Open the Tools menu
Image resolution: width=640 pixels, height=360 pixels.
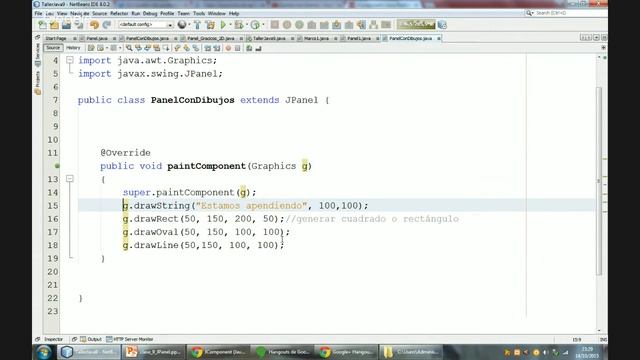[x=199, y=13]
